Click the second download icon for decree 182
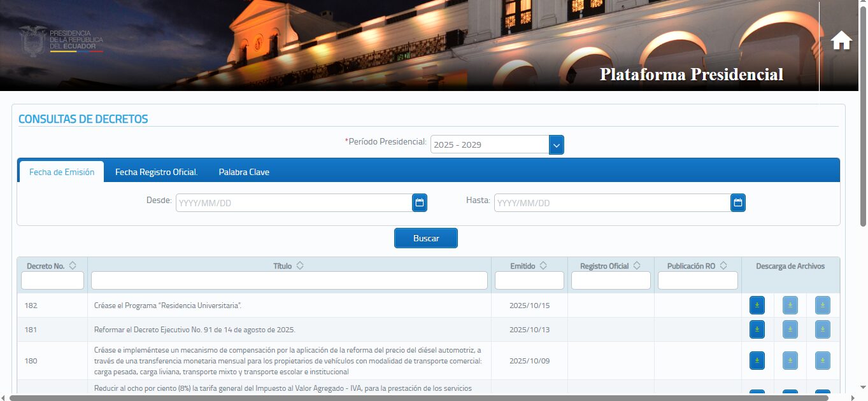 [x=790, y=306]
